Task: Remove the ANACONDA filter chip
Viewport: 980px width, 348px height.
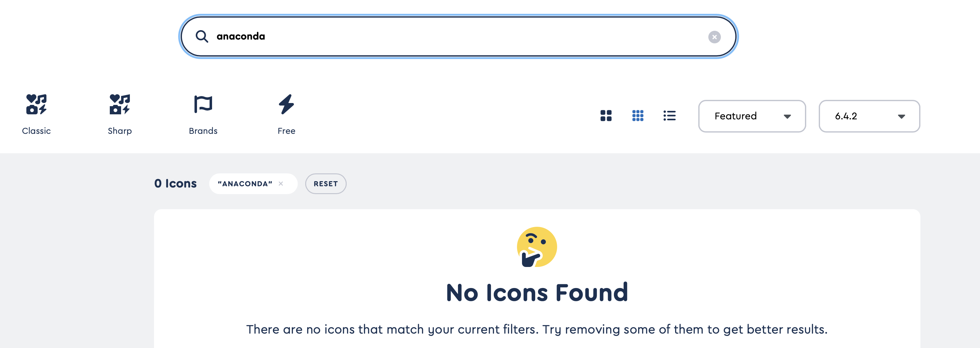Action: point(281,183)
